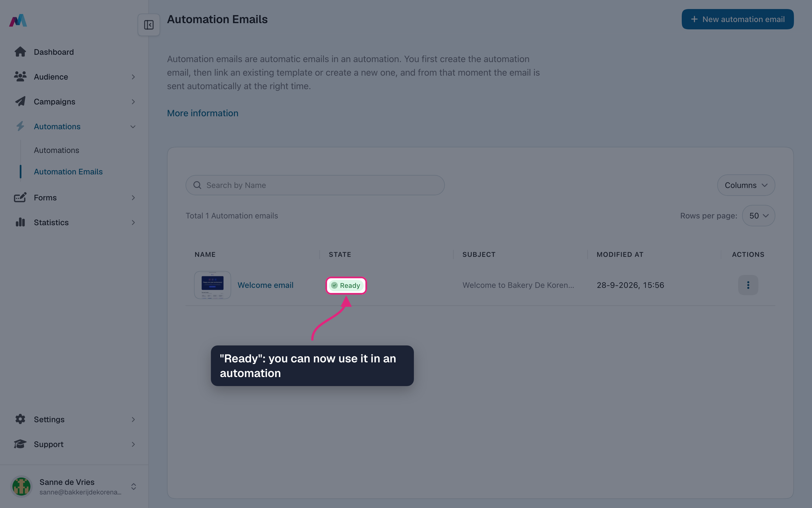Image resolution: width=812 pixels, height=508 pixels.
Task: Click modified date 28-9-2026, 15:56
Action: pos(630,285)
